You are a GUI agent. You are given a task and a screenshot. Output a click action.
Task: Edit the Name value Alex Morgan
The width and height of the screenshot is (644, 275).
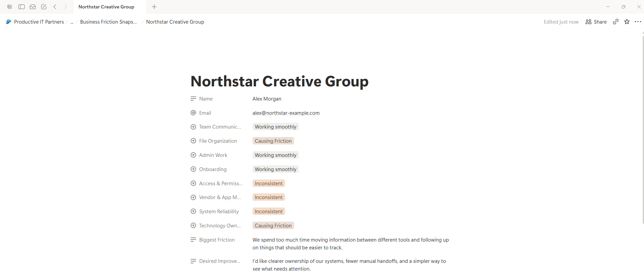[267, 99]
